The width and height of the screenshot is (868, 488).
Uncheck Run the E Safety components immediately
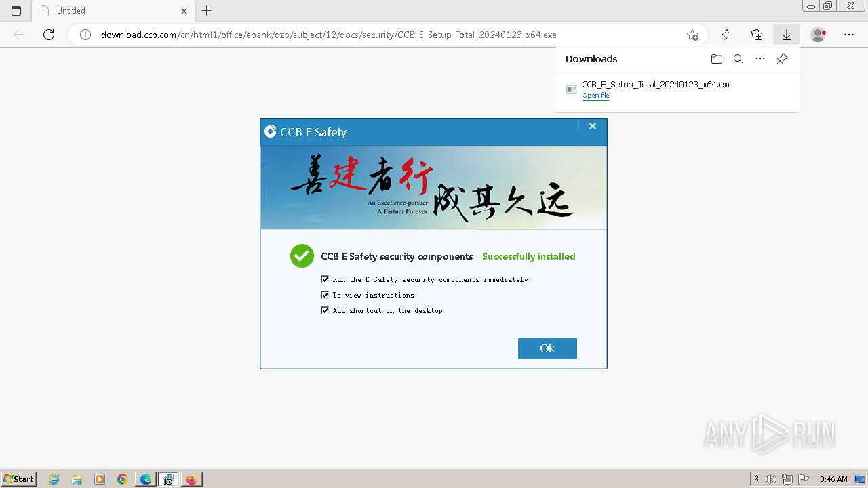[325, 279]
